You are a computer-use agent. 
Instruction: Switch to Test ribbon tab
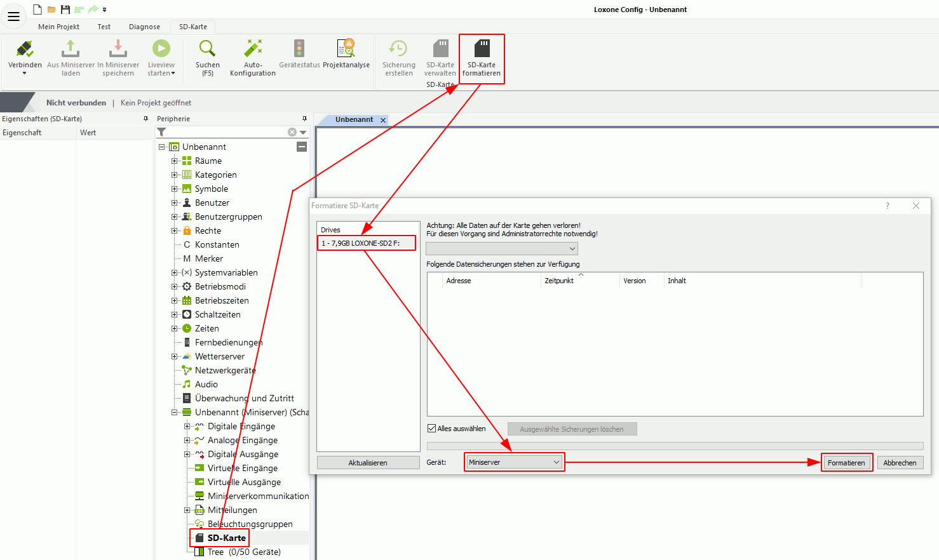click(104, 27)
